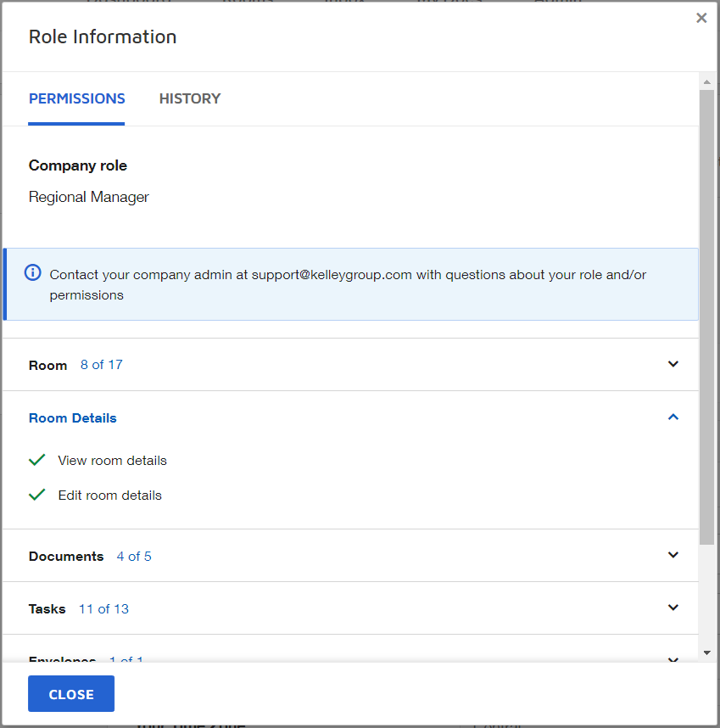This screenshot has height=728, width=720.
Task: Collapse the Room Details section chevron
Action: (x=673, y=417)
